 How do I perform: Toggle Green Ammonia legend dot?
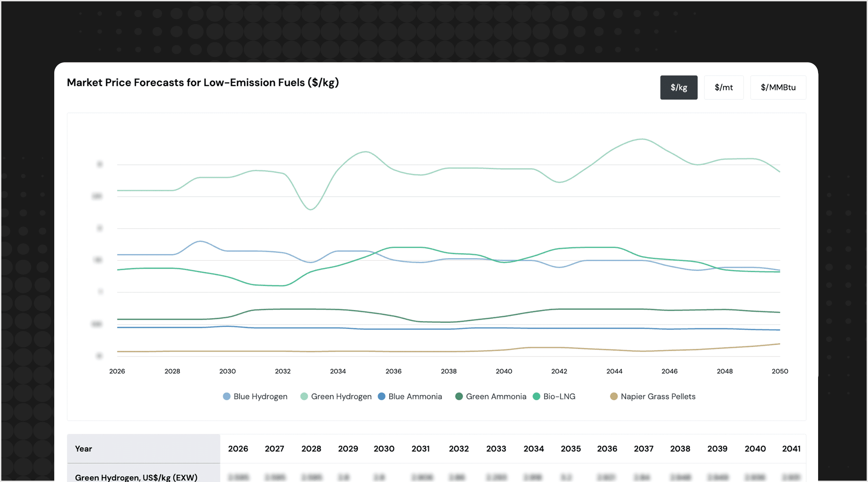pos(458,396)
